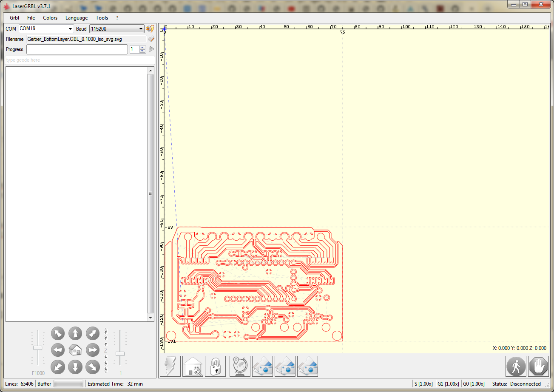The width and height of the screenshot is (554, 392).
Task: Click the console vertical scrollbar thumb
Action: (150, 193)
